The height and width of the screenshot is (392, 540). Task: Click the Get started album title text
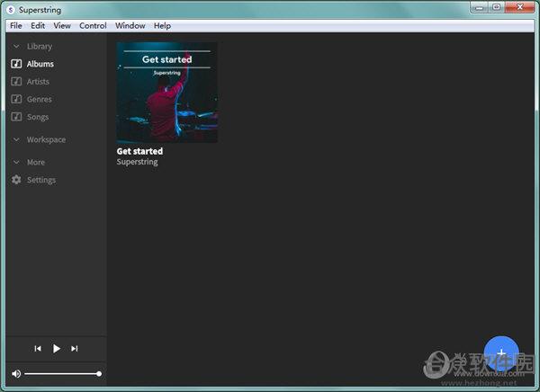point(139,151)
